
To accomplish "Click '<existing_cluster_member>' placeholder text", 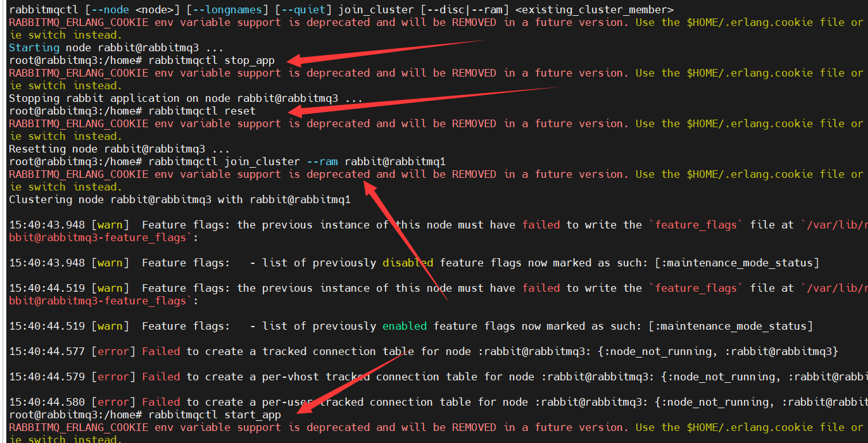I will (594, 9).
